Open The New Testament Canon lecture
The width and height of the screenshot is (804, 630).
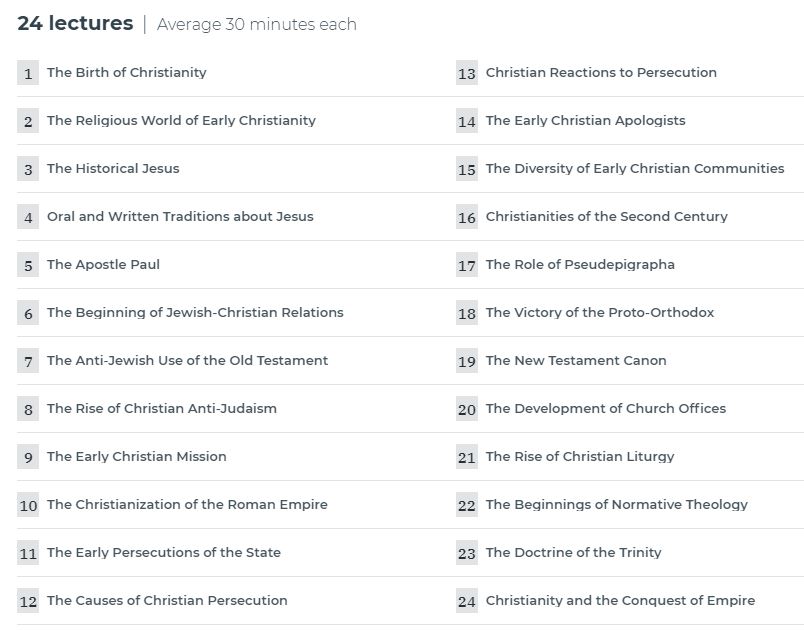pyautogui.click(x=576, y=360)
